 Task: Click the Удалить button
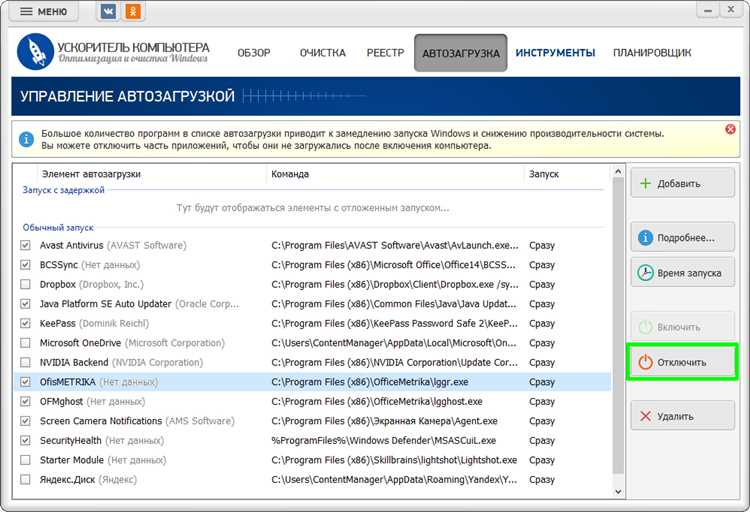pos(683,416)
